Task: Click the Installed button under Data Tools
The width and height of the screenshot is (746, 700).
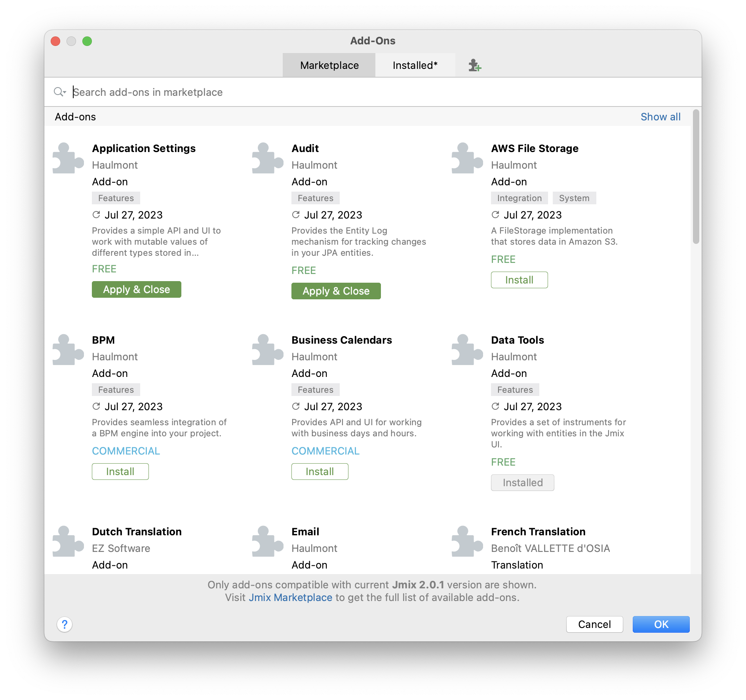Action: (523, 483)
